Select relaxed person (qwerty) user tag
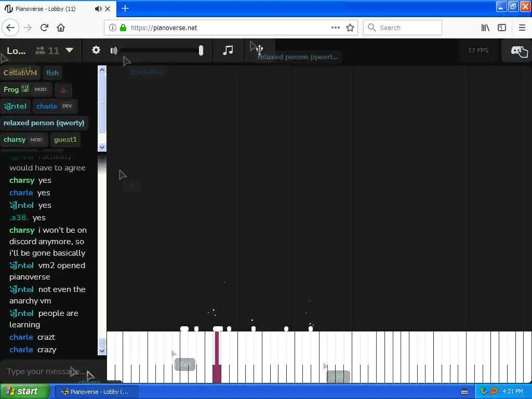The width and height of the screenshot is (532, 399). coord(44,123)
